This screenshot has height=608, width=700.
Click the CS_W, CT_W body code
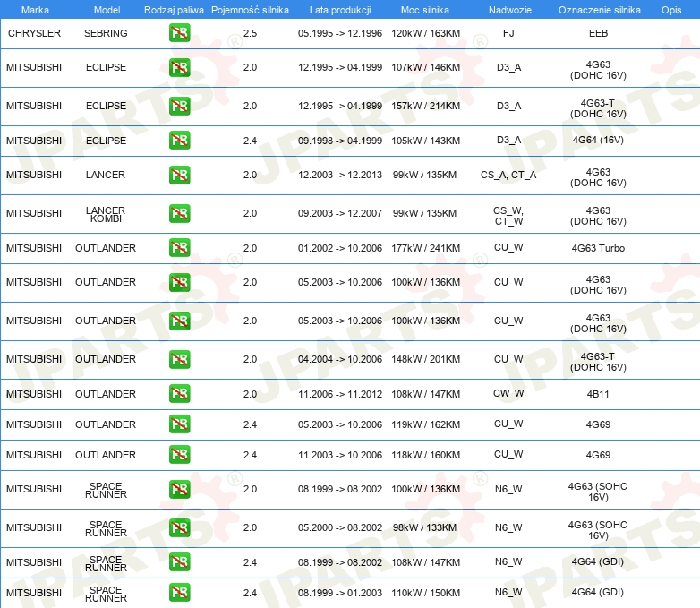[508, 216]
